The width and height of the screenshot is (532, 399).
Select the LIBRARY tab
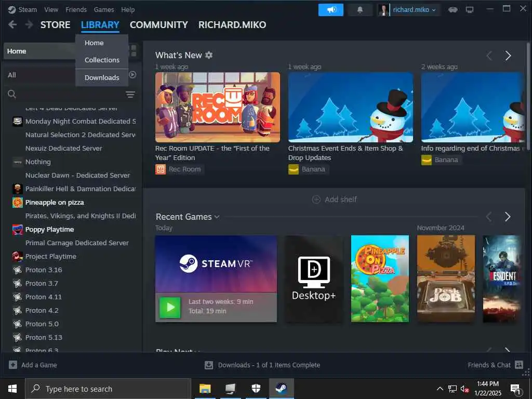coord(100,25)
